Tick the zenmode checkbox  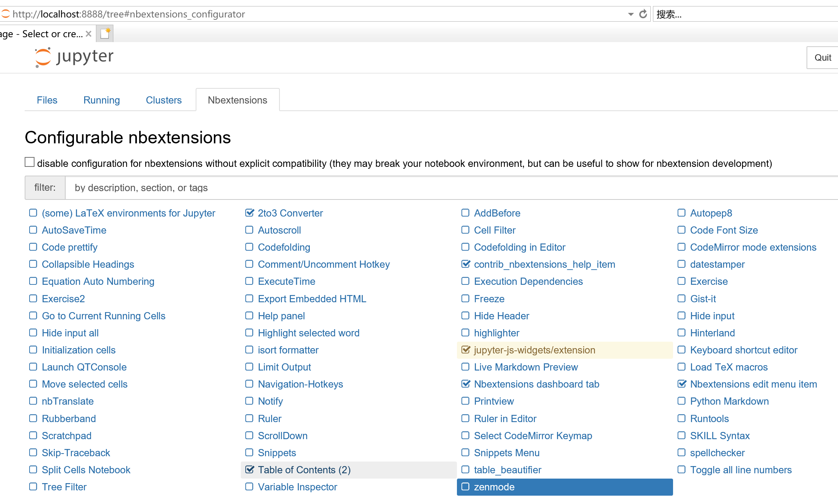pyautogui.click(x=466, y=487)
